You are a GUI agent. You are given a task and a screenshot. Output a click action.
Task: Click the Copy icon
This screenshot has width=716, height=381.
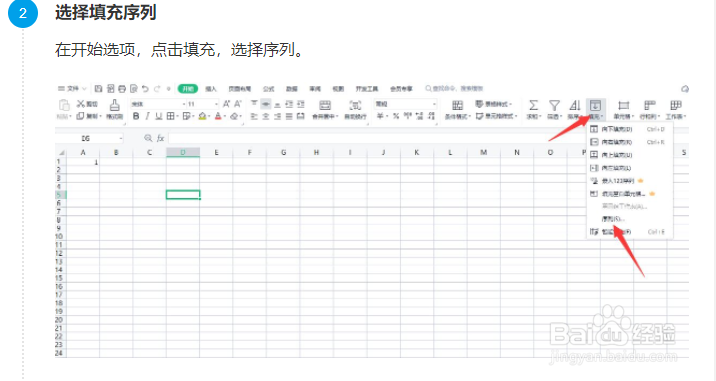tap(80, 116)
